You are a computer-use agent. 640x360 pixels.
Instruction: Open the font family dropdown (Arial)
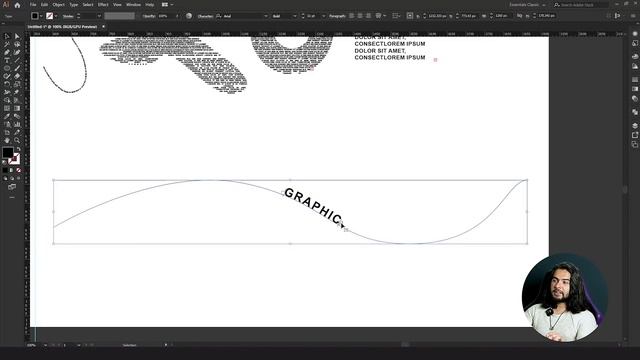[266, 16]
